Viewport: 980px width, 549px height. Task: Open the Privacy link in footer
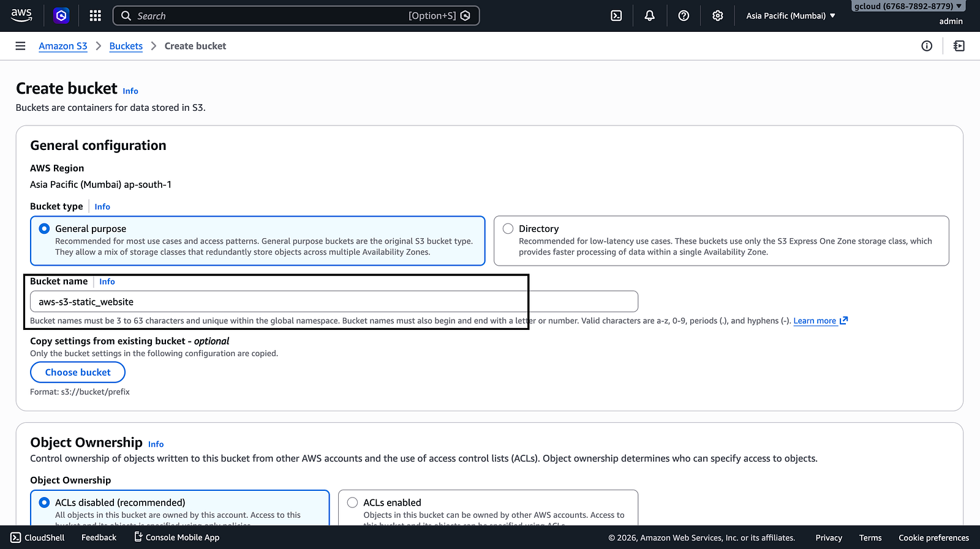pos(829,537)
